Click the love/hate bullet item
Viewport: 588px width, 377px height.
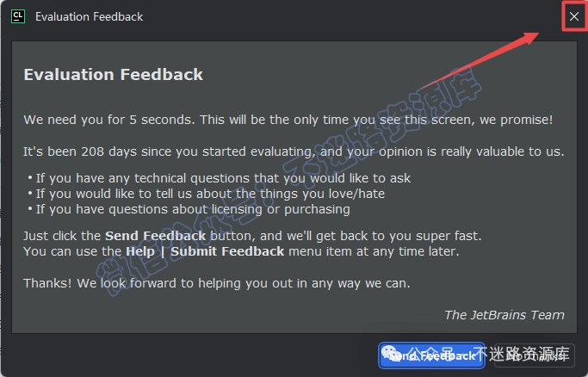[207, 194]
